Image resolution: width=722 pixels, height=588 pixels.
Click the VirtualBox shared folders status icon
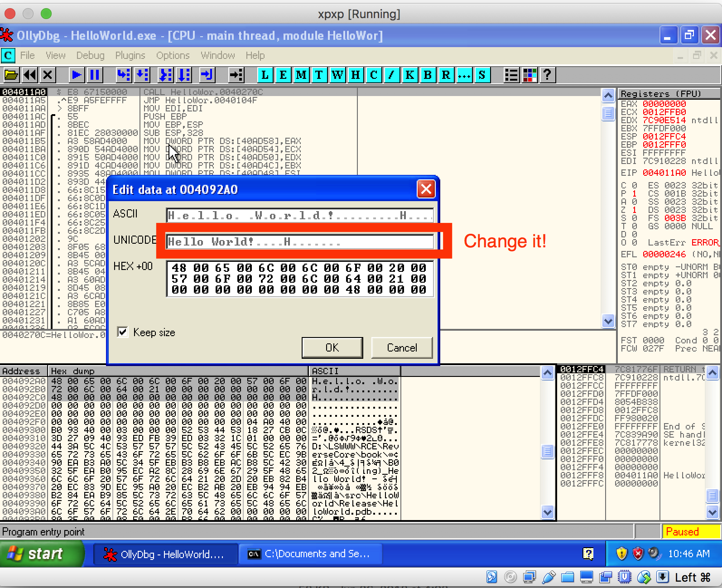[x=567, y=577]
